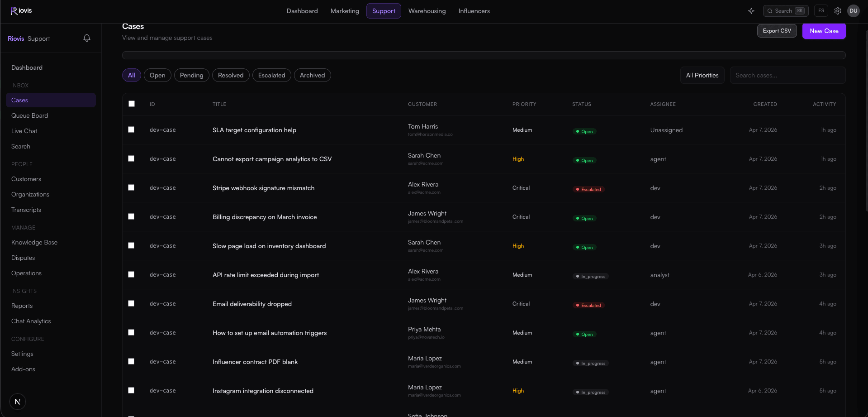Image resolution: width=868 pixels, height=417 pixels.
Task: Open the DU user avatar menu
Action: (854, 11)
